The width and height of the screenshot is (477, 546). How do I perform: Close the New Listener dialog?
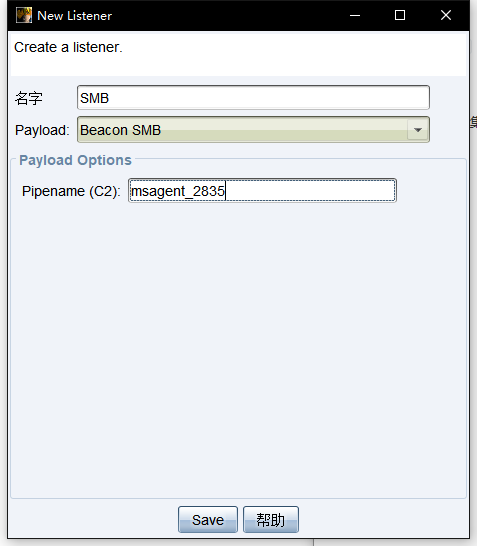point(446,15)
